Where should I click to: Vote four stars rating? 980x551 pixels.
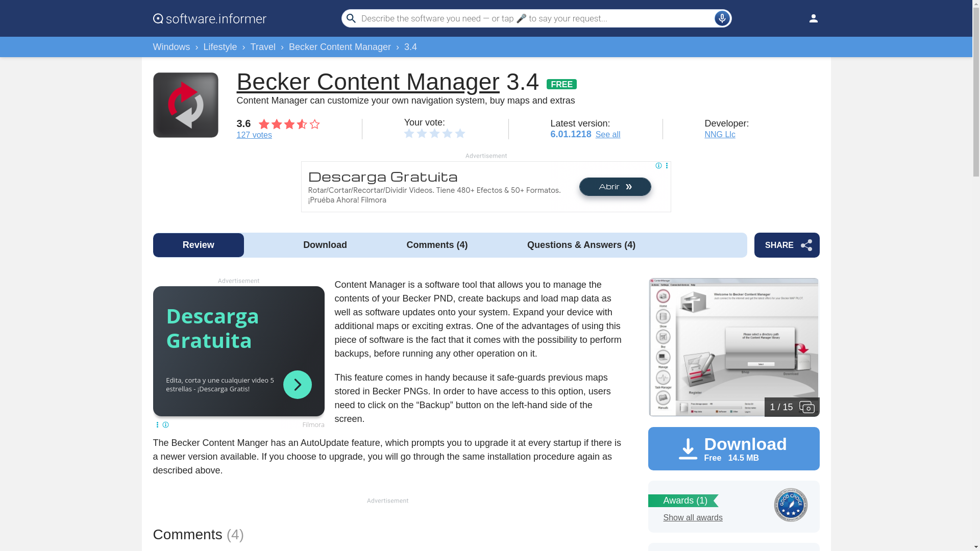click(x=447, y=133)
